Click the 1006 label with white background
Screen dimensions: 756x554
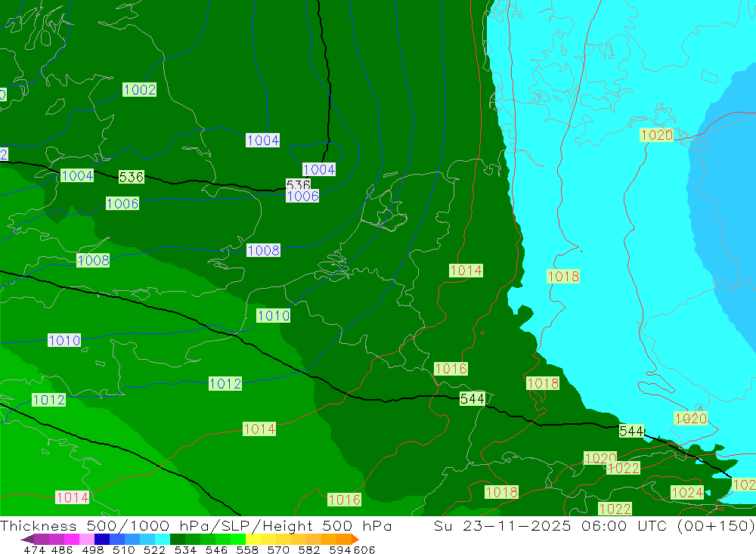coord(302,196)
